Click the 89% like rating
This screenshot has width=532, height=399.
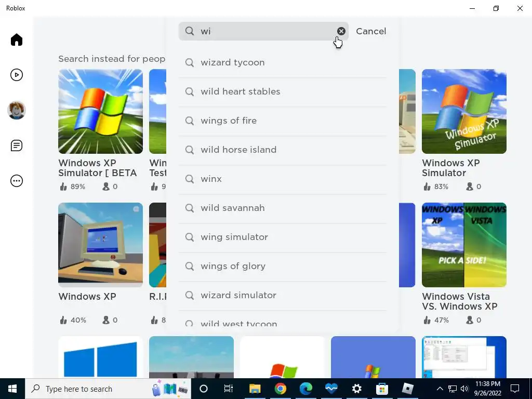pos(73,187)
